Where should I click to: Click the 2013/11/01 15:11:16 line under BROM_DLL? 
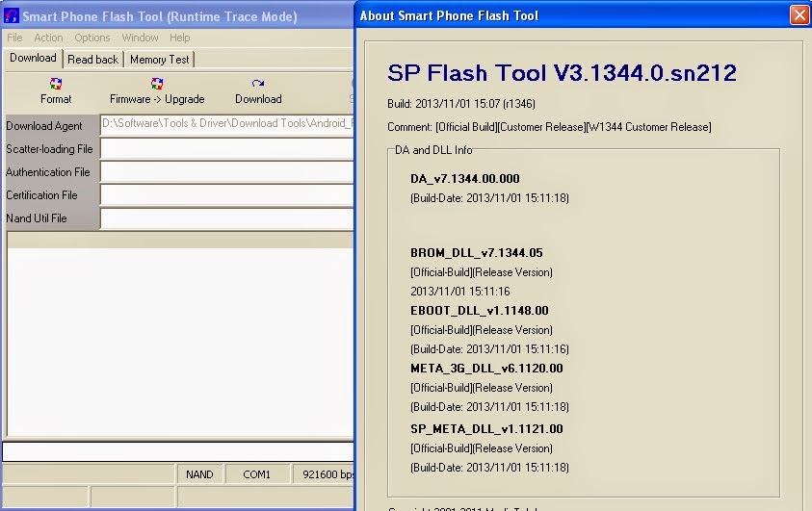460,292
